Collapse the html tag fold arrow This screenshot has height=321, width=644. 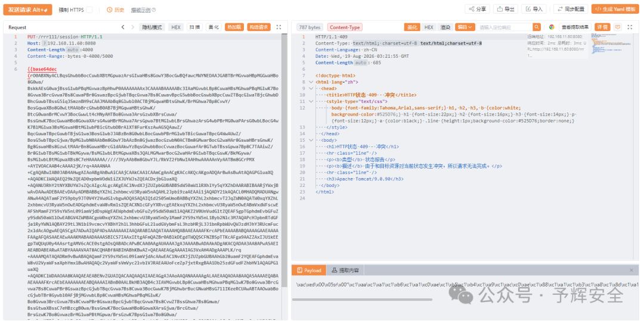(x=311, y=82)
